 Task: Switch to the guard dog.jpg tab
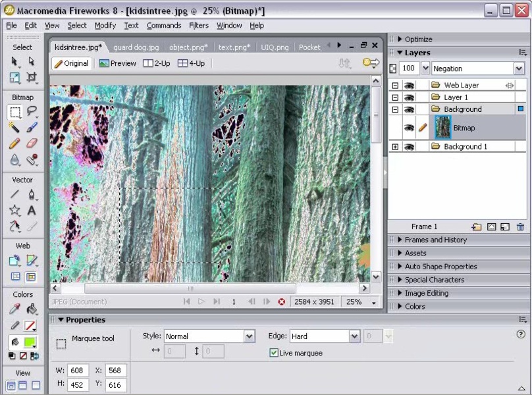[136, 47]
